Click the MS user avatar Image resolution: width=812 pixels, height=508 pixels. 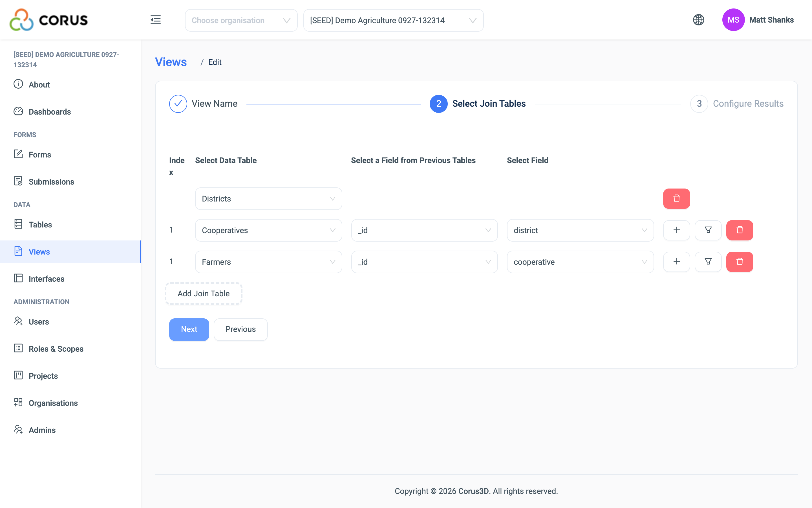click(x=733, y=20)
